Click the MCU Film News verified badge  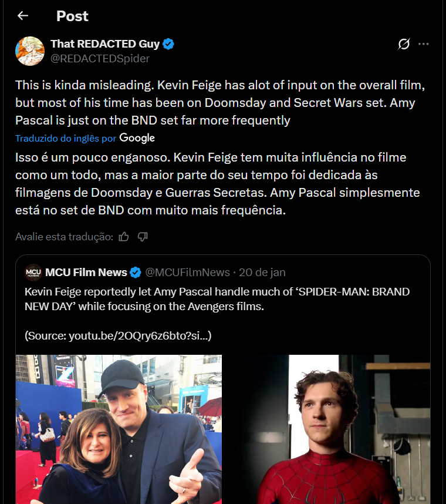pos(135,273)
